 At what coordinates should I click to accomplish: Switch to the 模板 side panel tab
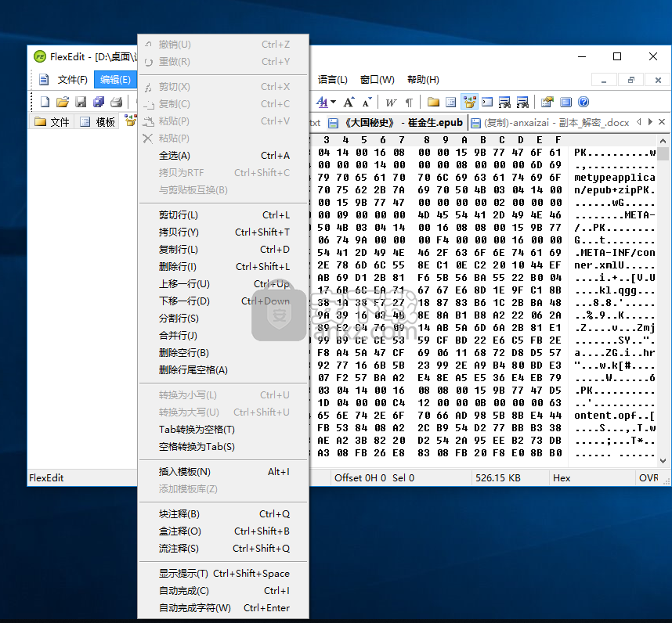click(97, 122)
